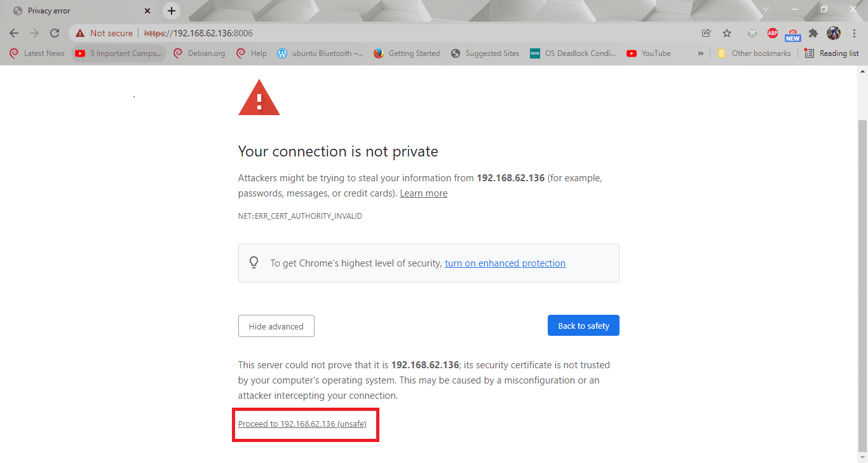868x463 pixels.
Task: Open the tab search dropdown arrow
Action: 766,10
